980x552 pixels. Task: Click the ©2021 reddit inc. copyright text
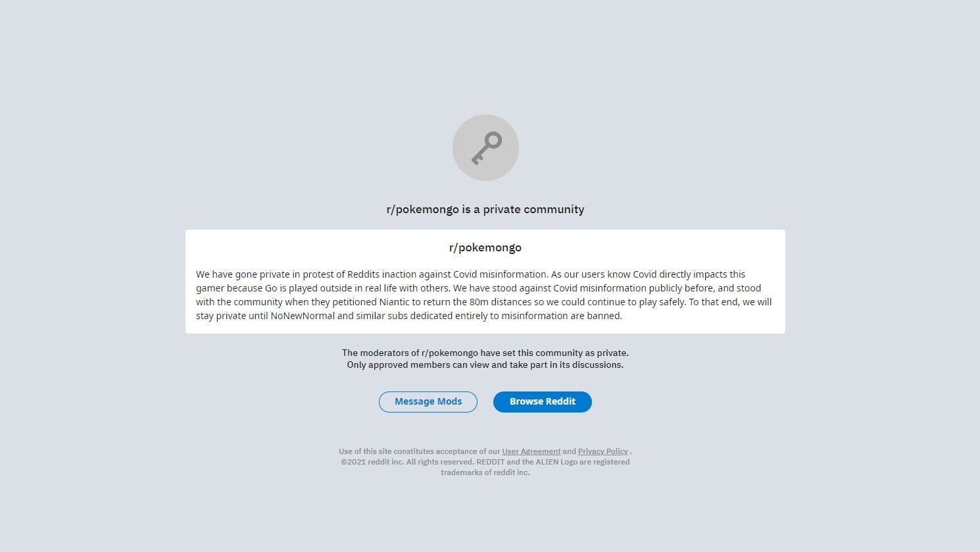coord(372,462)
